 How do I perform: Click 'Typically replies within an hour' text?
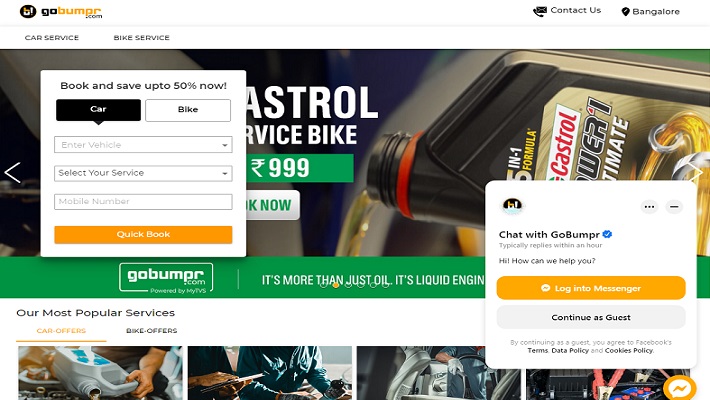[551, 245]
